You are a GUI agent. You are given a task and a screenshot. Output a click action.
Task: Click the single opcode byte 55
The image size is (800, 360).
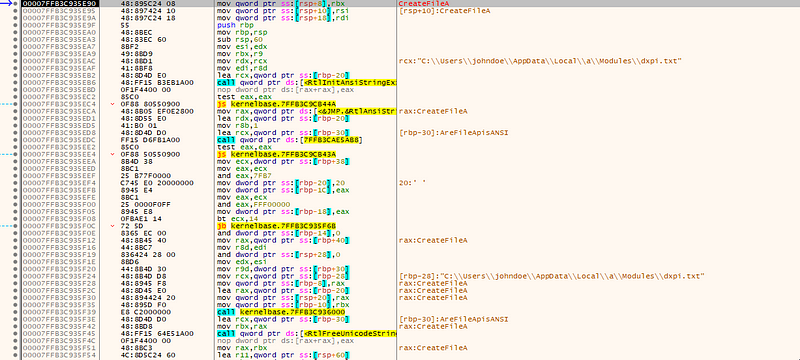[124, 25]
